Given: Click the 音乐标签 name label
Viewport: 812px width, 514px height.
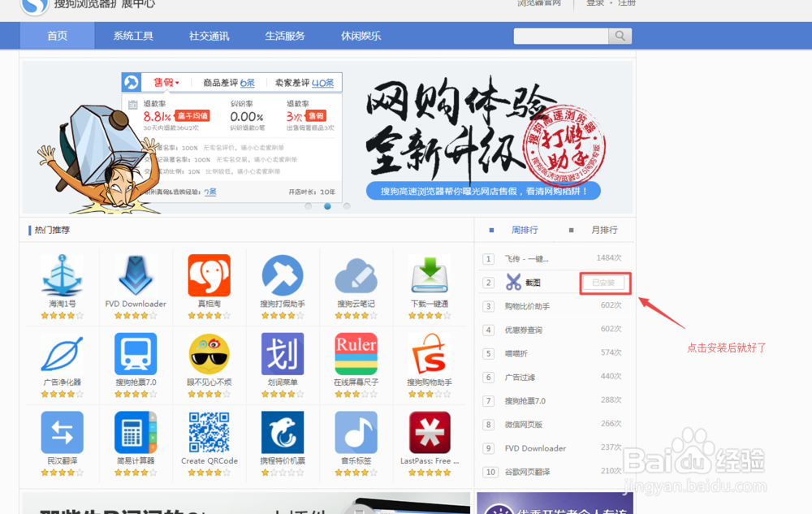Looking at the screenshot, I should pyautogui.click(x=356, y=460).
